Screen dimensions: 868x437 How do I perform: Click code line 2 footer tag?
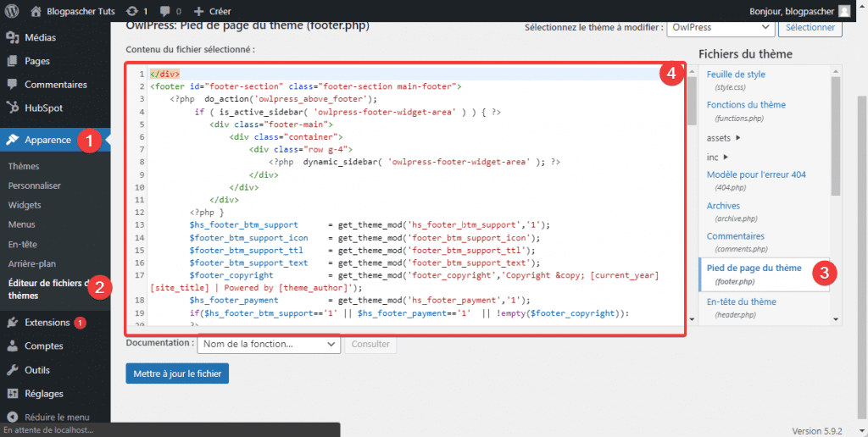(x=306, y=86)
